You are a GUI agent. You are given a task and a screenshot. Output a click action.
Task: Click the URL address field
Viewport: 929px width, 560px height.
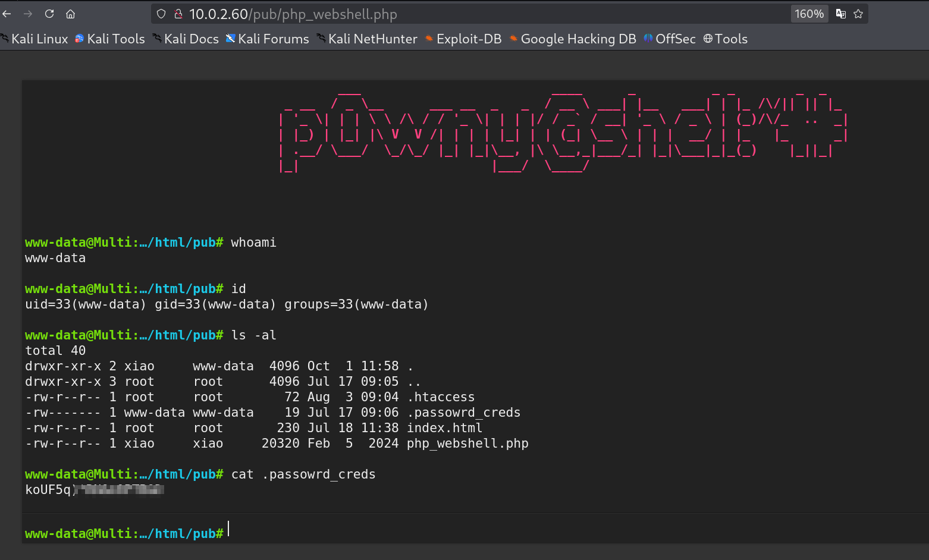[476, 14]
